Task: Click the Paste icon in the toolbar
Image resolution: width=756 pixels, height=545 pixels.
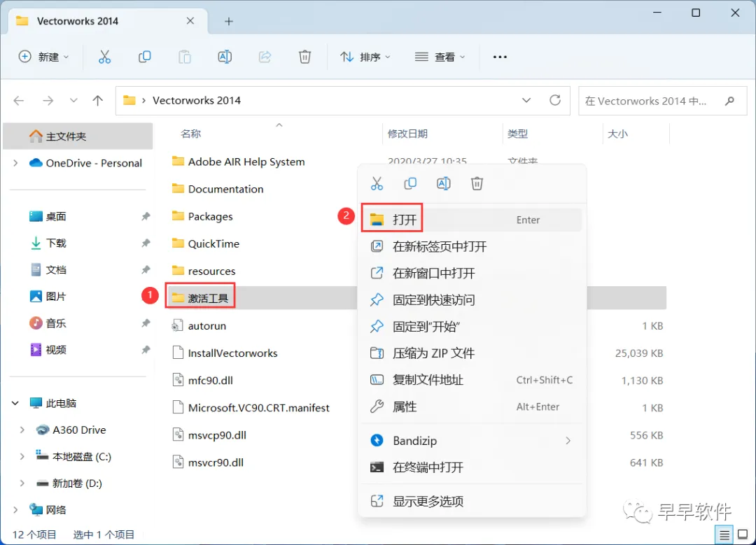Action: (x=185, y=57)
